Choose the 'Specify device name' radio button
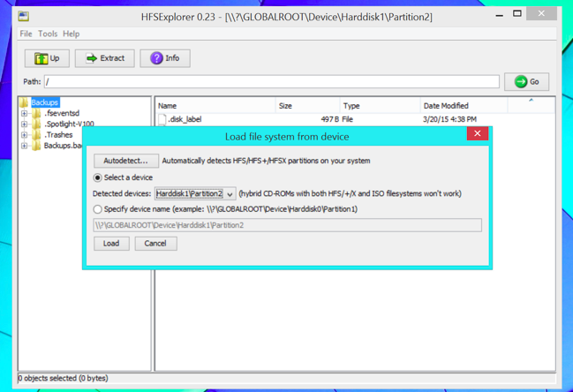 coord(97,209)
